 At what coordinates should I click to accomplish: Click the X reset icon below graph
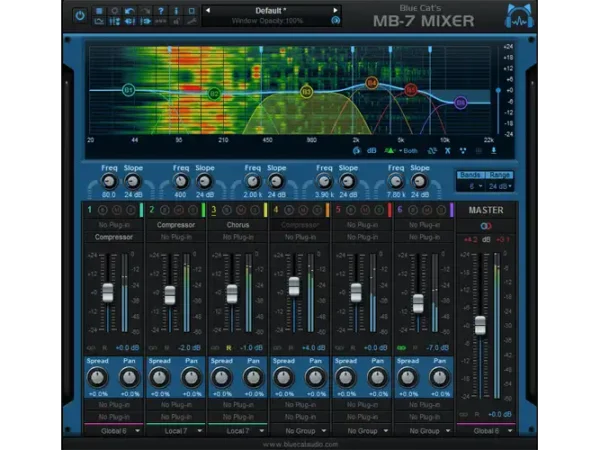[x=447, y=151]
